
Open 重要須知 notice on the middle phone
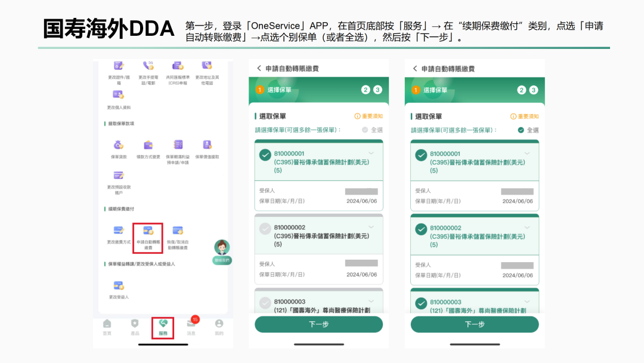click(369, 116)
